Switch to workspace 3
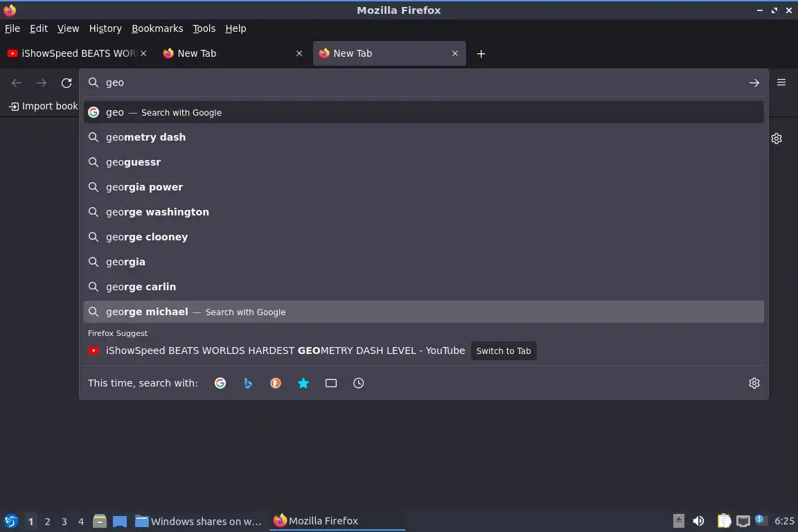This screenshot has height=532, width=798. tap(64, 522)
